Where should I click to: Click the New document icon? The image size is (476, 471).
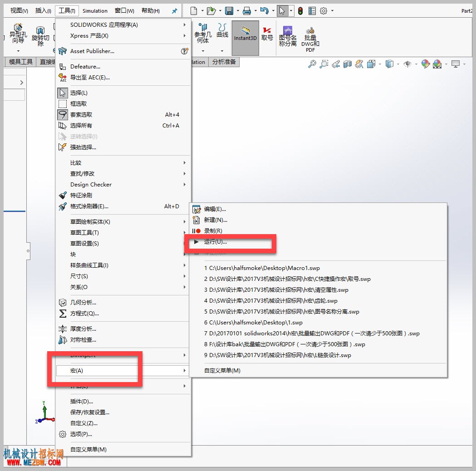coord(194,11)
